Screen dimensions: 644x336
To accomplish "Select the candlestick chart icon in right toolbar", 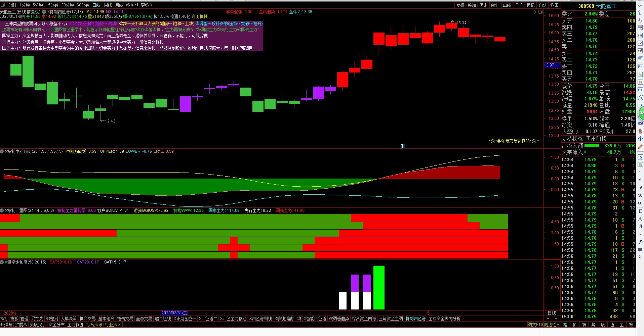I will point(640,51).
